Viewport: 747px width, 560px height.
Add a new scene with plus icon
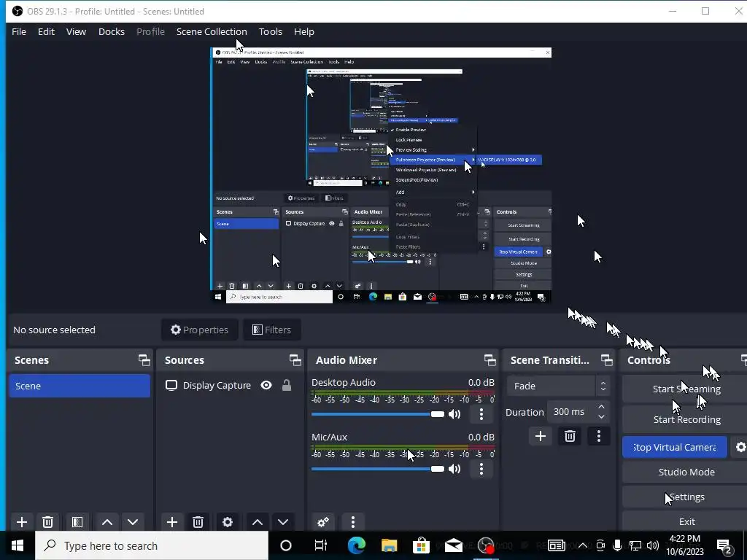[21, 522]
